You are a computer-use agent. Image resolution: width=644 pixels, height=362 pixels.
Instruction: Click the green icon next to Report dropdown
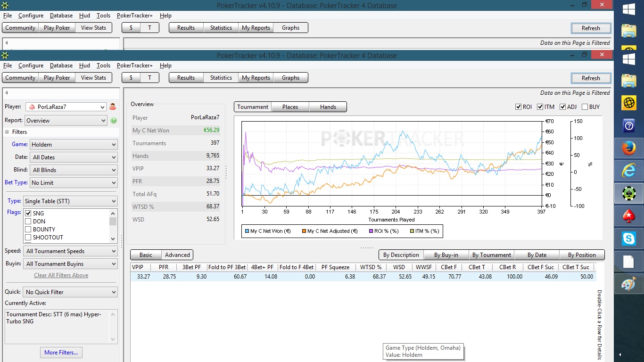tap(114, 121)
